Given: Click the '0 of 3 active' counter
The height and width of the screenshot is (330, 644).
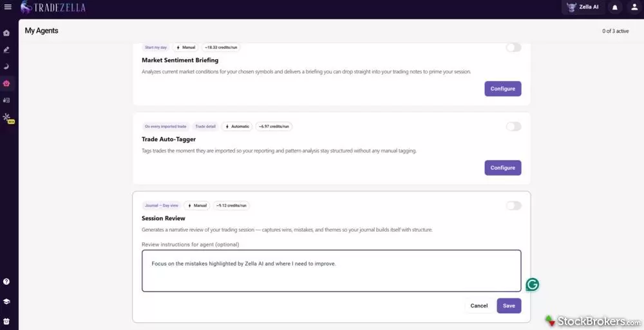Looking at the screenshot, I should pos(615,31).
